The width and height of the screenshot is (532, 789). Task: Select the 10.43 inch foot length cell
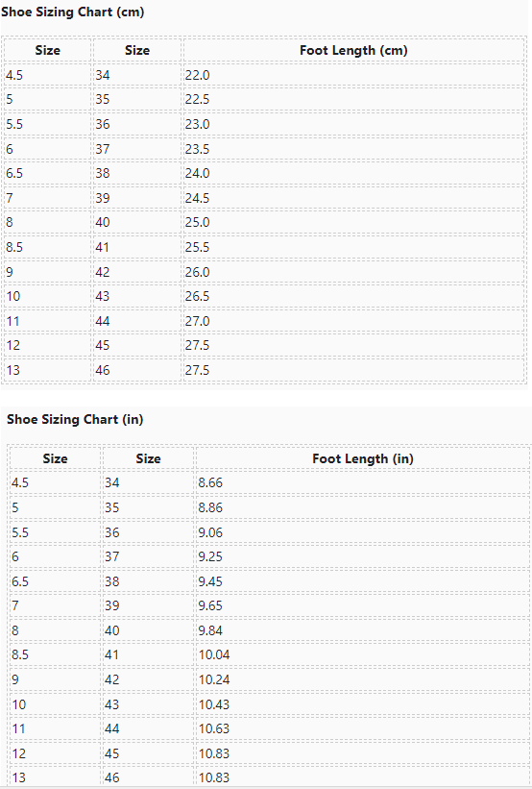(363, 704)
